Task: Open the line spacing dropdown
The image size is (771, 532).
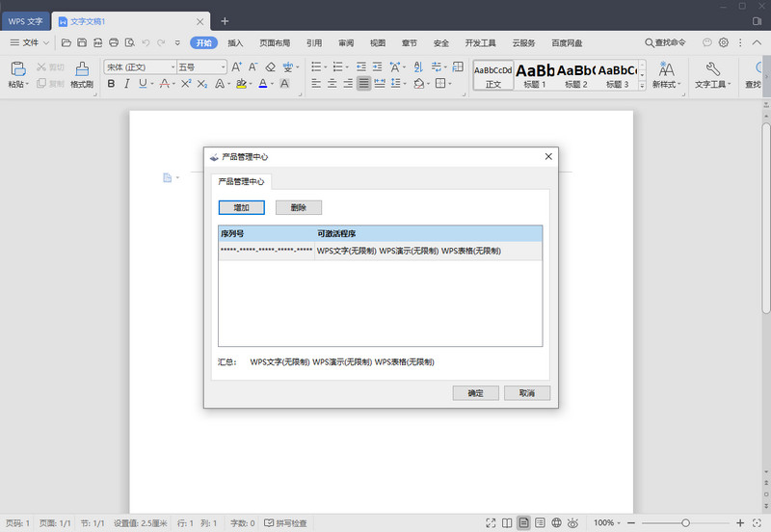Action: (x=405, y=84)
